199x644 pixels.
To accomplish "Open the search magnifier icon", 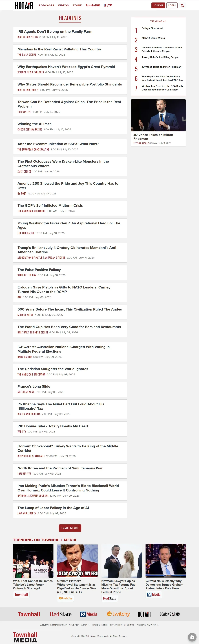I will coord(182,5).
